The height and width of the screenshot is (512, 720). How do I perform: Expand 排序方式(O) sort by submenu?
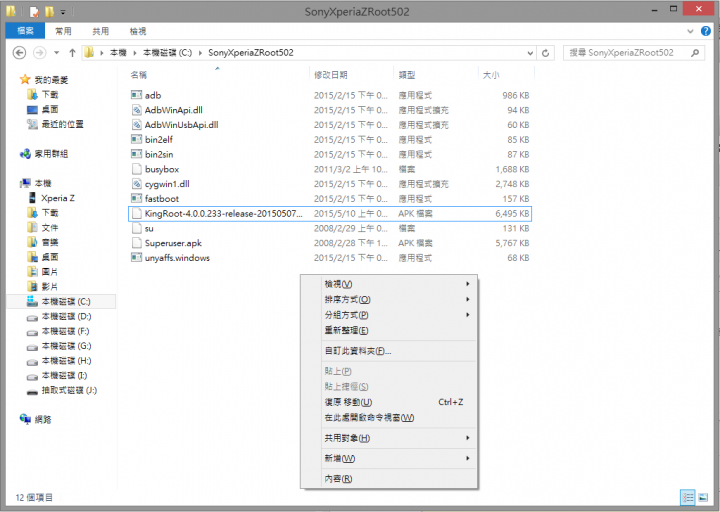(389, 299)
